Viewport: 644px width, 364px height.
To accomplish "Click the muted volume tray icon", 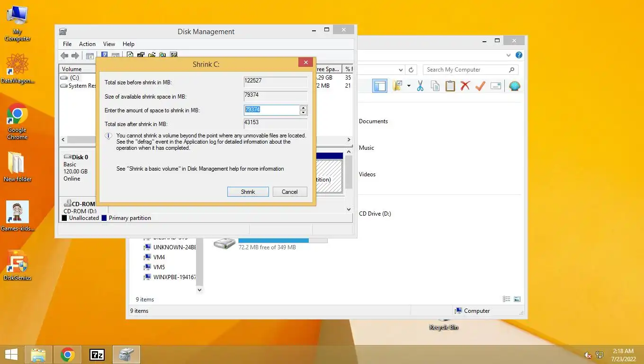I will coord(588,355).
